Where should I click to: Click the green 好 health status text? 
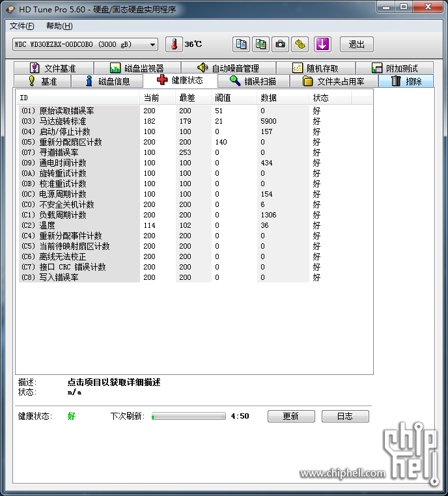pyautogui.click(x=72, y=416)
